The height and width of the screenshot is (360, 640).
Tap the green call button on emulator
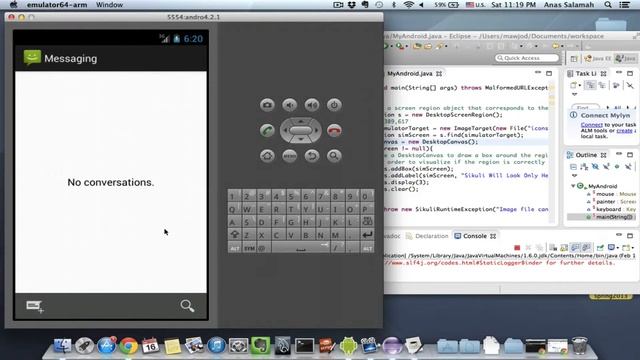point(267,131)
